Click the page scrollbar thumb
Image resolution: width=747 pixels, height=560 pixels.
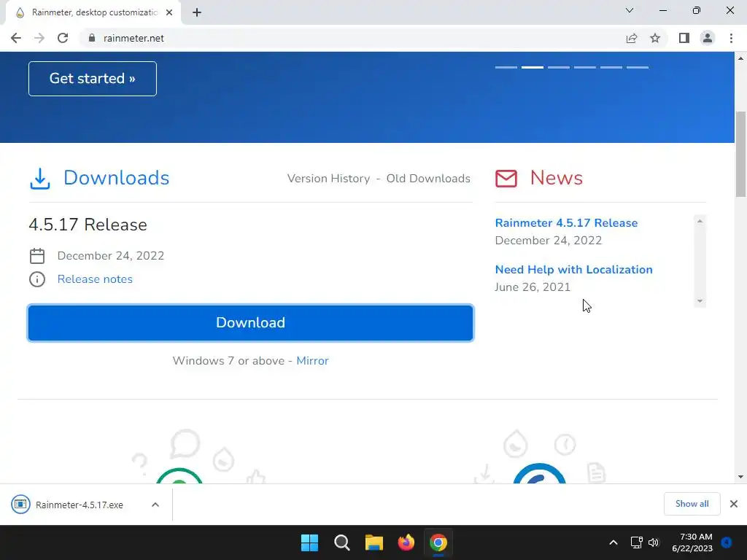(x=740, y=154)
